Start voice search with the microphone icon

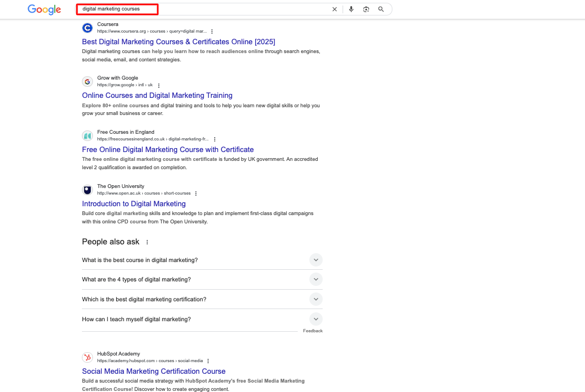(351, 9)
